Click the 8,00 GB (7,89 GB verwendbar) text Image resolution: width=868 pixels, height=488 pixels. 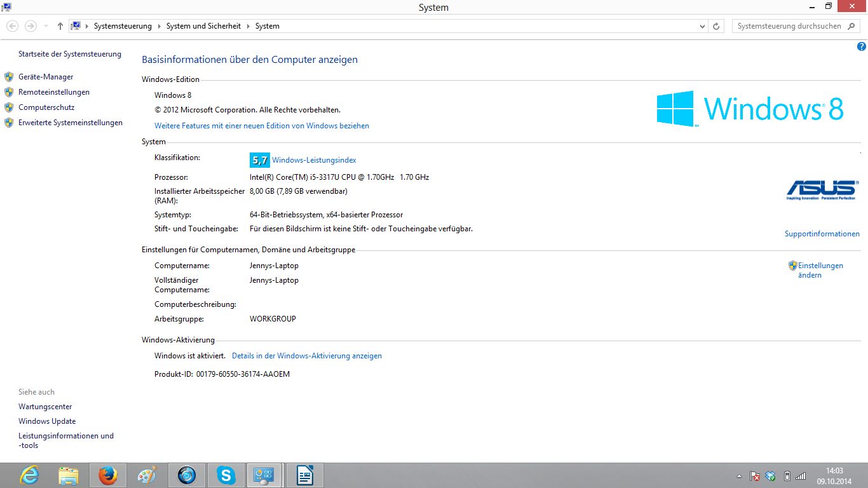coord(299,191)
